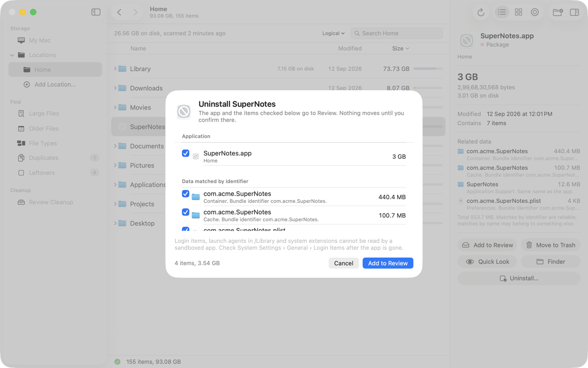Switch to list view icon
The width and height of the screenshot is (588, 368).
(x=502, y=12)
